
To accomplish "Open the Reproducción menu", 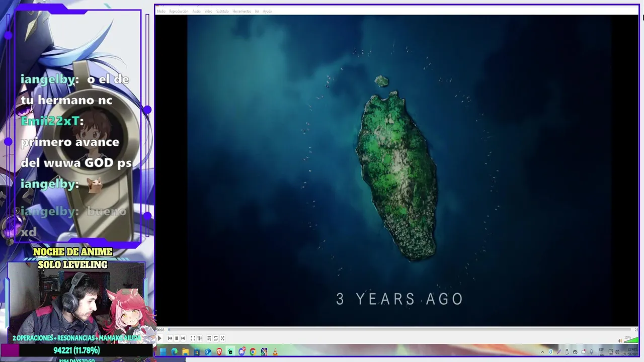I will pyautogui.click(x=179, y=11).
